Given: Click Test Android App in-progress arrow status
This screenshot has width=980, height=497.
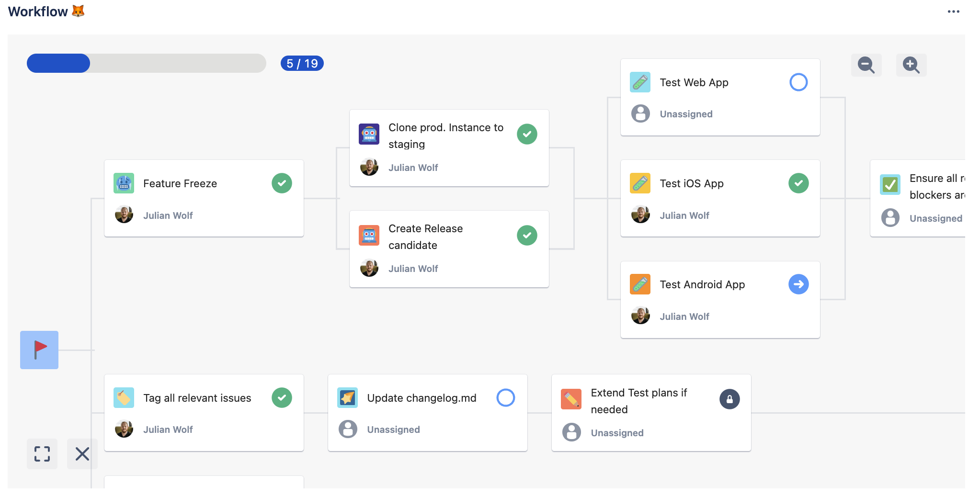Looking at the screenshot, I should [x=798, y=284].
